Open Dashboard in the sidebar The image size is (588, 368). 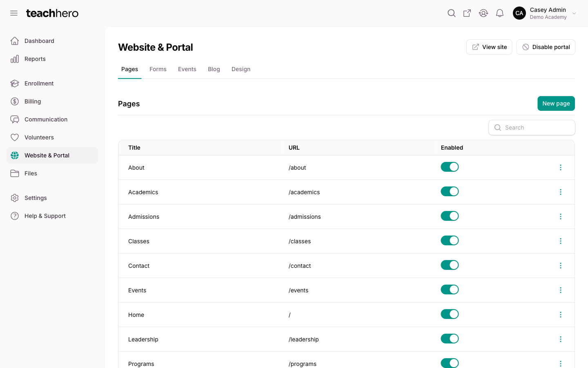click(52, 41)
